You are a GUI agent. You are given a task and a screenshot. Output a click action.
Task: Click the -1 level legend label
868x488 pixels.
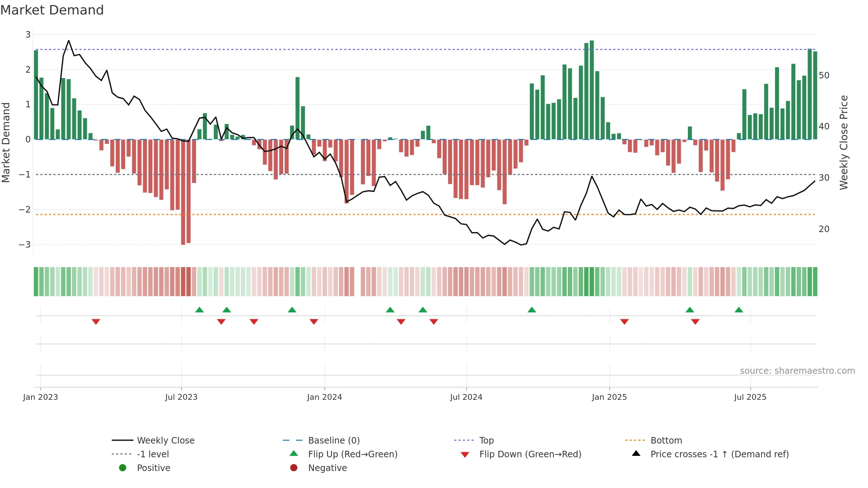[153, 454]
